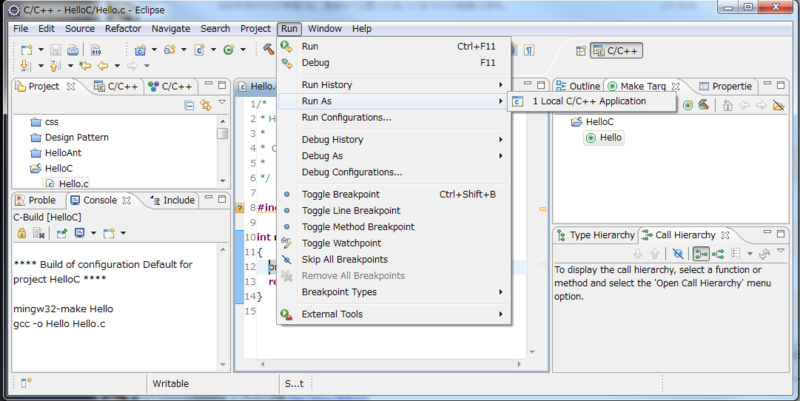Screen dimensions: 800x401
Task: Switch to the Type Hierarchy tab
Action: click(x=595, y=235)
